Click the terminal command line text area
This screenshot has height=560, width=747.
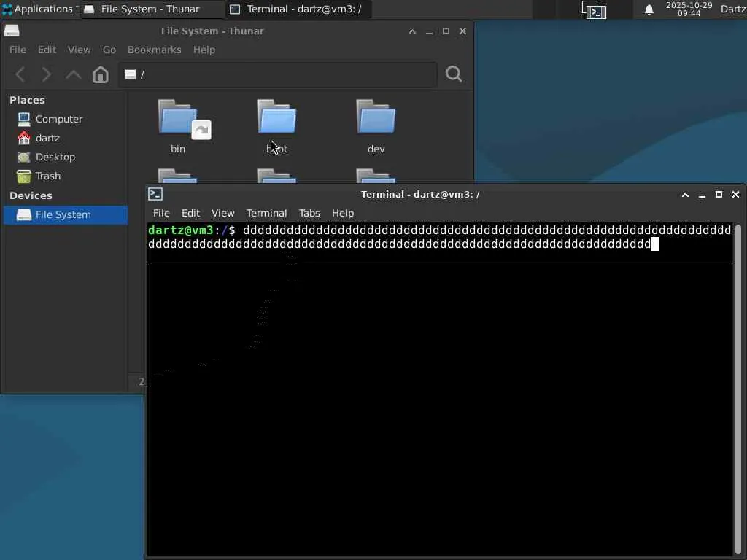click(x=440, y=237)
